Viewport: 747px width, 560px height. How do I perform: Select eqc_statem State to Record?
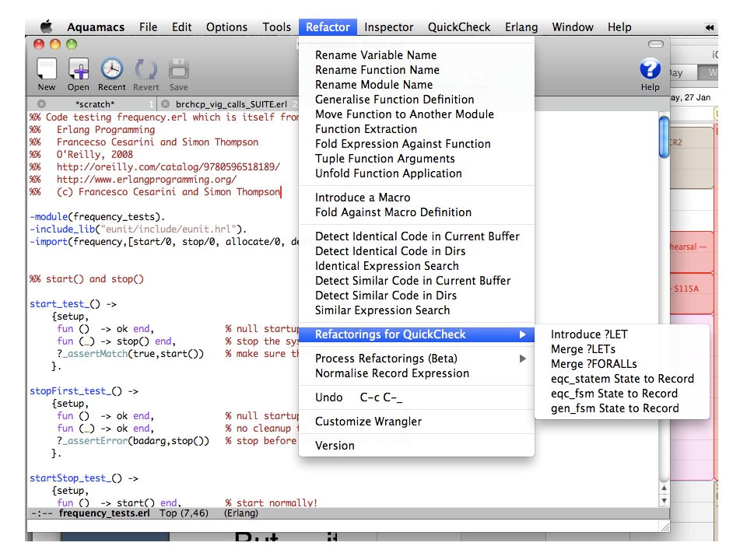pos(622,379)
